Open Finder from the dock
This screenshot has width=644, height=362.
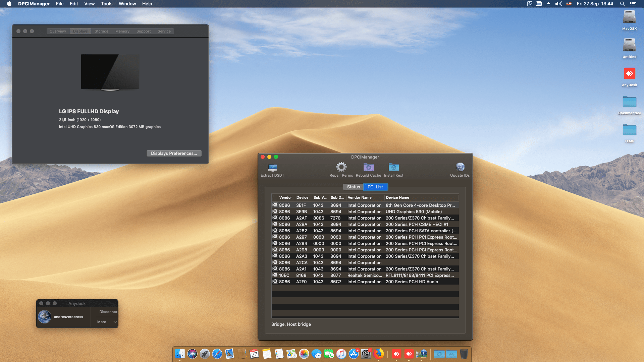[x=180, y=354]
